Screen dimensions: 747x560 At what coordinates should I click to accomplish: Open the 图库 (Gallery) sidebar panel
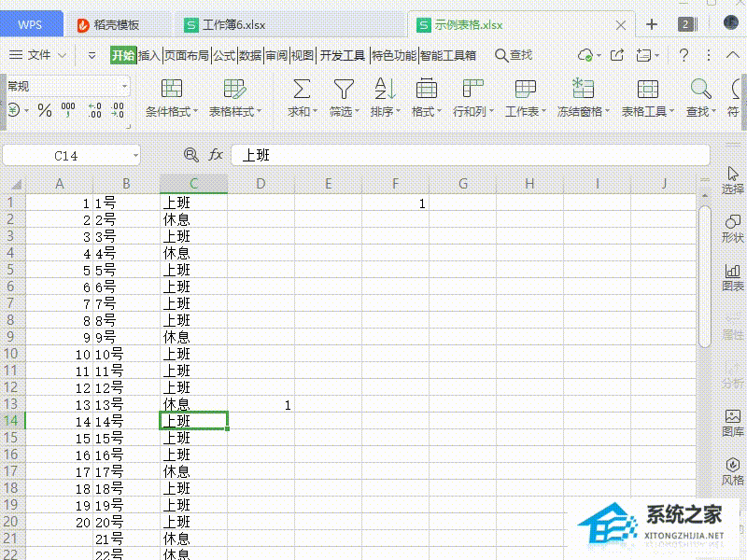pos(733,423)
